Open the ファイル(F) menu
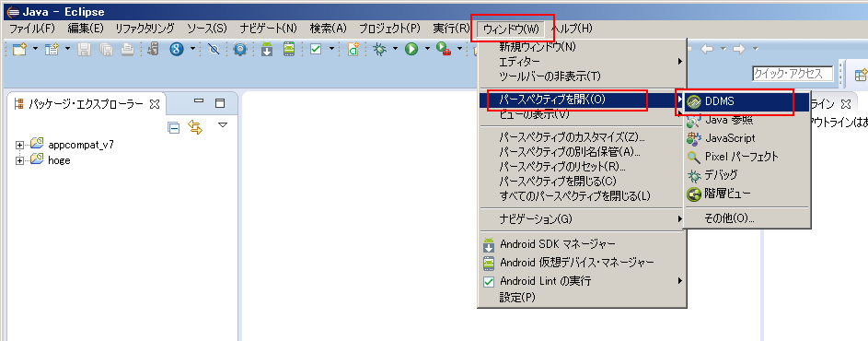This screenshot has height=341, width=868. coord(32,29)
